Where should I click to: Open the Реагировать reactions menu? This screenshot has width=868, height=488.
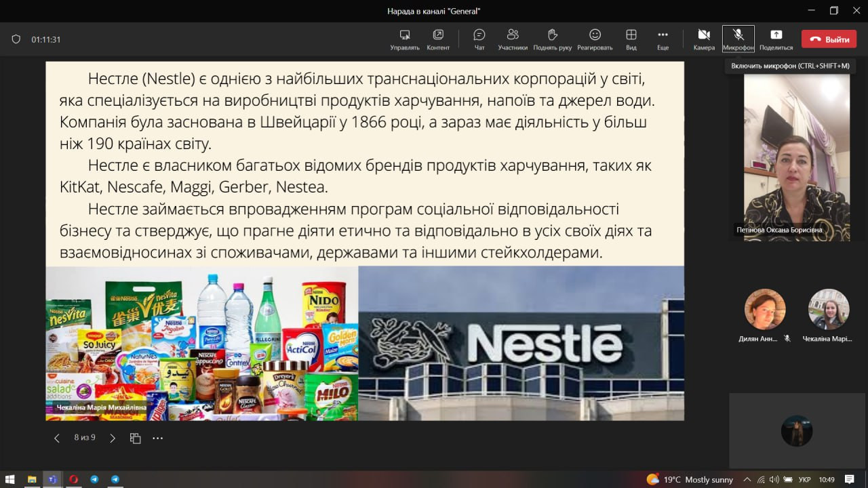point(595,39)
